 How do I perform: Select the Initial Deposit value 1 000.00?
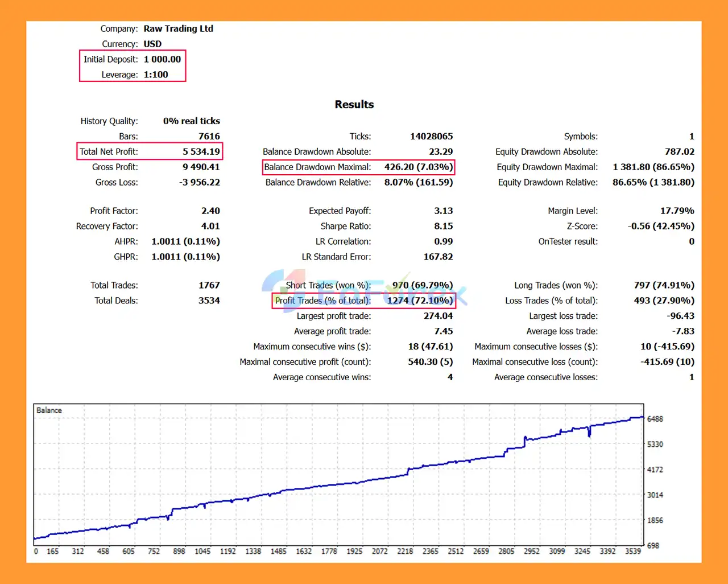[162, 59]
